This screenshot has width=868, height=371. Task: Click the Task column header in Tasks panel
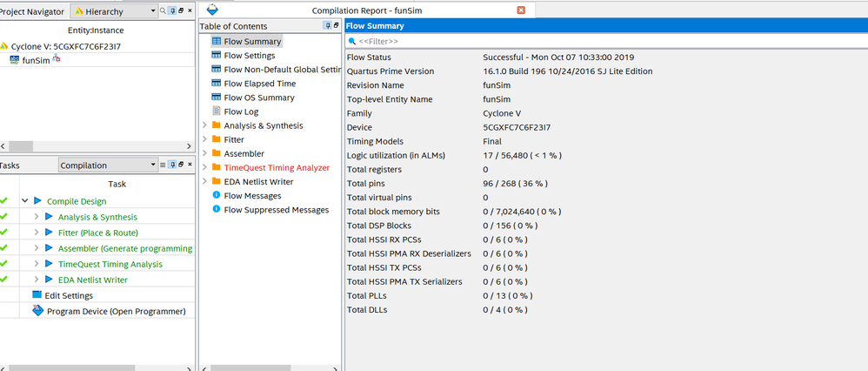[117, 184]
